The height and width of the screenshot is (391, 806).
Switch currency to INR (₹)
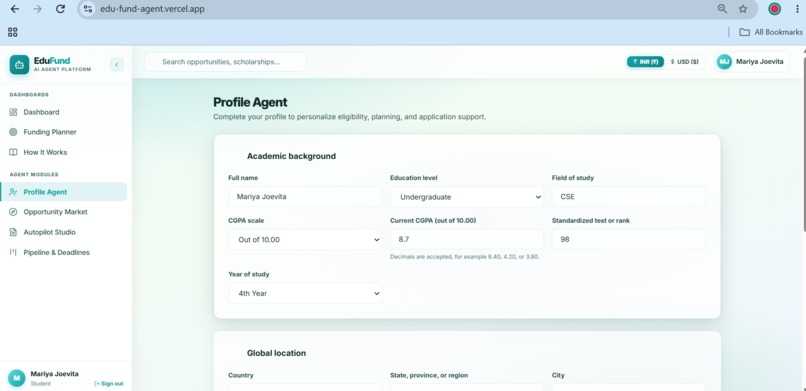[645, 62]
